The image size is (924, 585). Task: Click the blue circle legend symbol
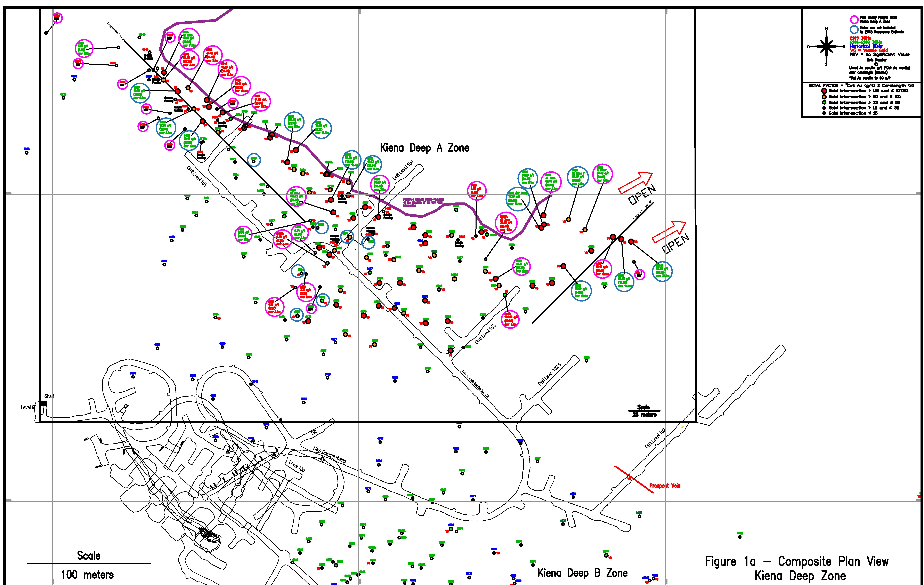854,30
